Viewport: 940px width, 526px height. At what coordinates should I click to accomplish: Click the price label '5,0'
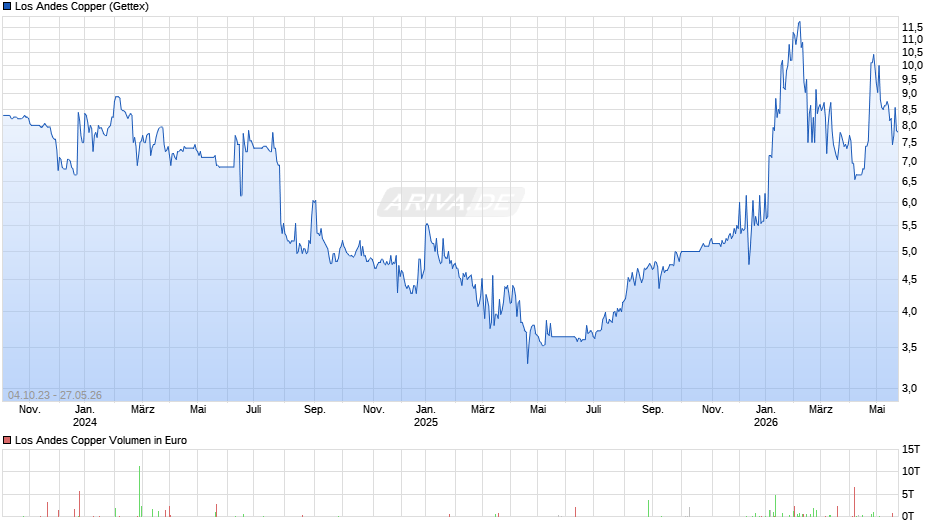click(909, 251)
